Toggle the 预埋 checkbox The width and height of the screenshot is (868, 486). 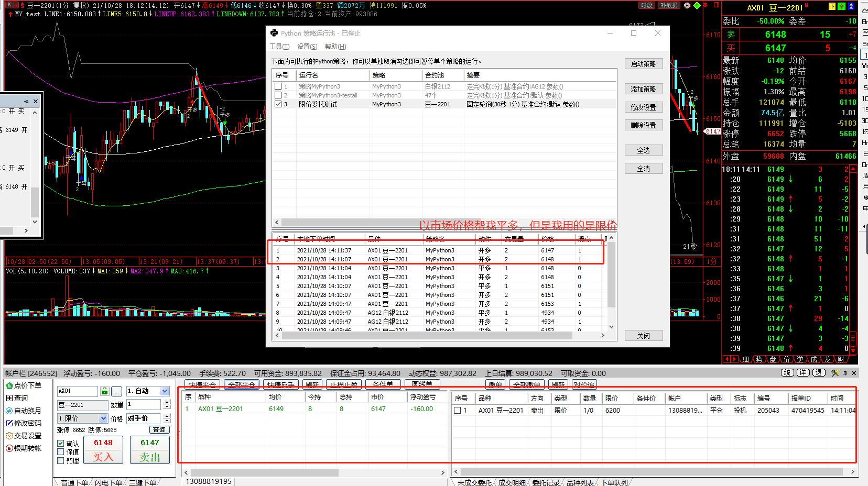pyautogui.click(x=61, y=461)
